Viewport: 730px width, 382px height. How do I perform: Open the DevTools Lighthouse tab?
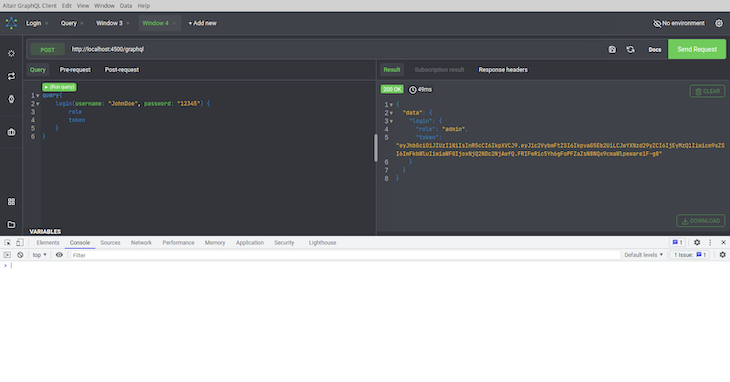[x=322, y=243]
